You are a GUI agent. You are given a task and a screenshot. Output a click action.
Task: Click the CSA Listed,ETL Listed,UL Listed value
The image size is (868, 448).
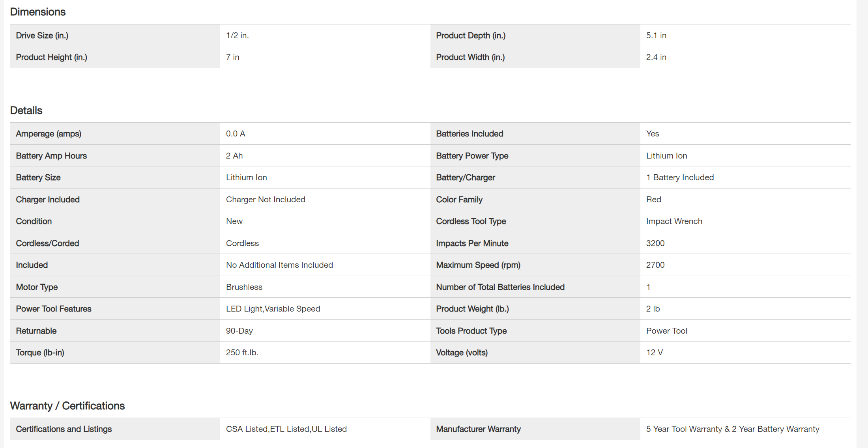point(286,429)
